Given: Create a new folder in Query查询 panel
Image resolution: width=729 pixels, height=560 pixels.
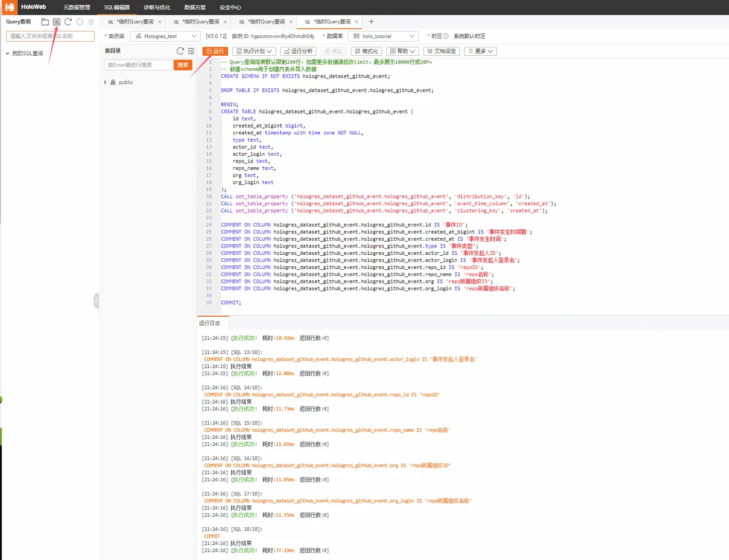Looking at the screenshot, I should pyautogui.click(x=45, y=22).
